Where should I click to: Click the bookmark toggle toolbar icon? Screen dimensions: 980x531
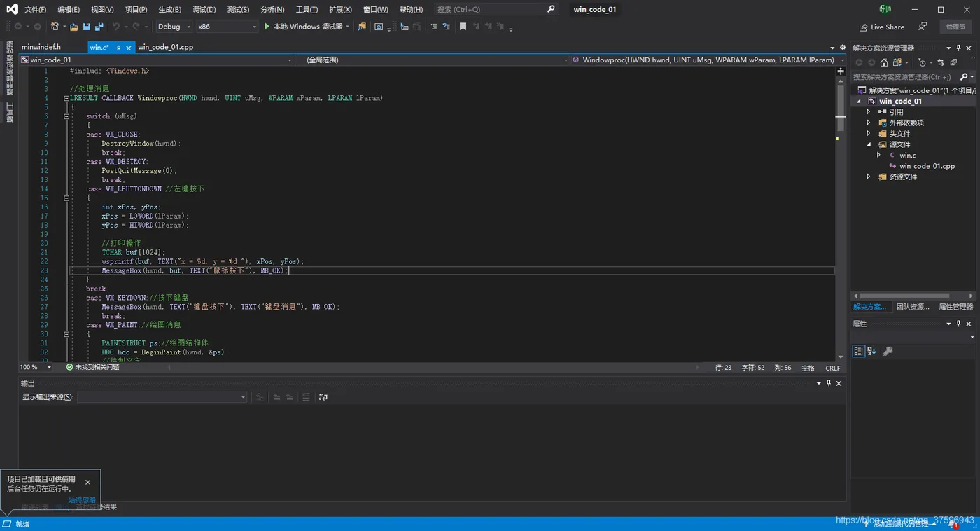click(463, 27)
